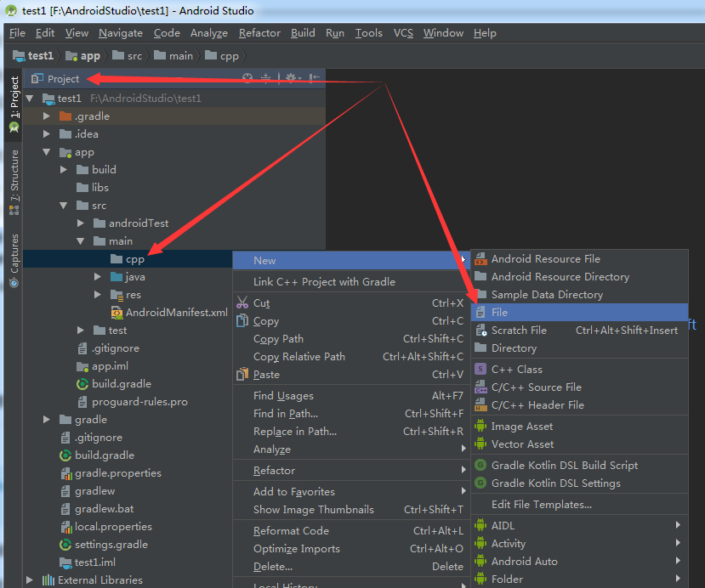Expand the java folder
The width and height of the screenshot is (705, 588).
coord(98,277)
